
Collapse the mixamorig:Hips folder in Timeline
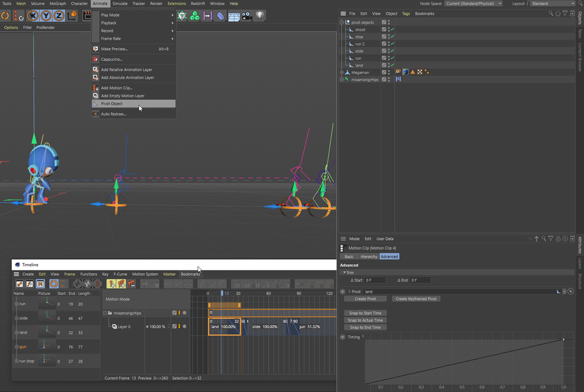[x=105, y=313]
